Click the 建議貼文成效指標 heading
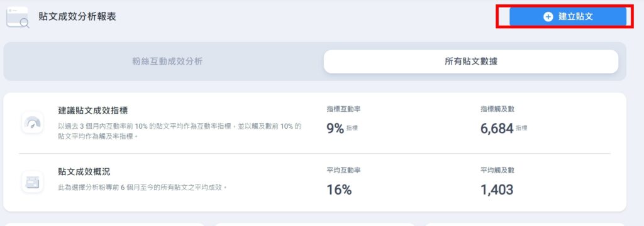The width and height of the screenshot is (644, 226). (x=93, y=110)
